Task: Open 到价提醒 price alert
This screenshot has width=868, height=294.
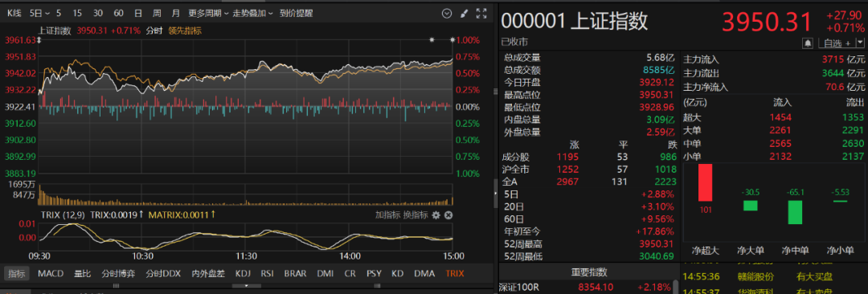Action: (x=296, y=13)
